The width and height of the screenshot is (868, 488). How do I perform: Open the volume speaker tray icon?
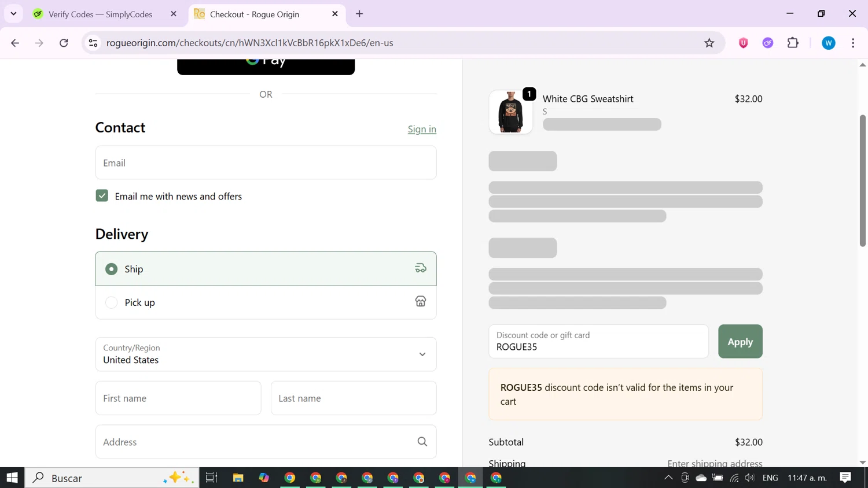coord(750,478)
